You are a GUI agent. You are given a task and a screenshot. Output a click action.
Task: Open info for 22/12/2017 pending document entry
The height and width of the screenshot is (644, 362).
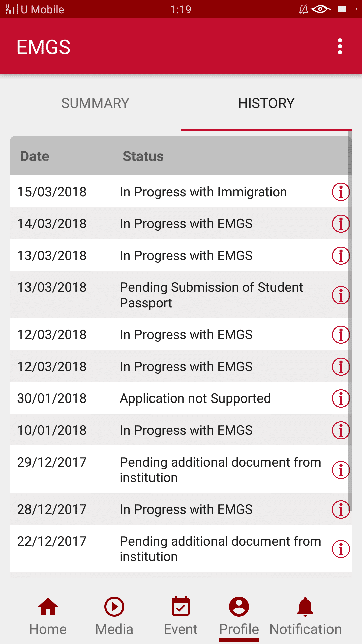tap(341, 549)
